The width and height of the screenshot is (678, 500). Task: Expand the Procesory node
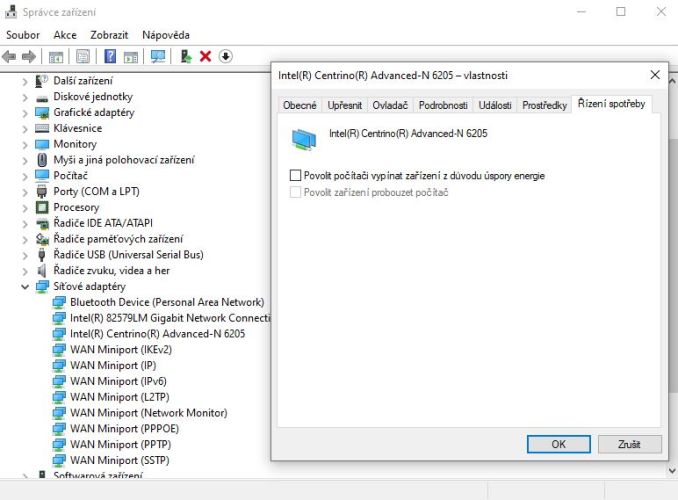[25, 208]
